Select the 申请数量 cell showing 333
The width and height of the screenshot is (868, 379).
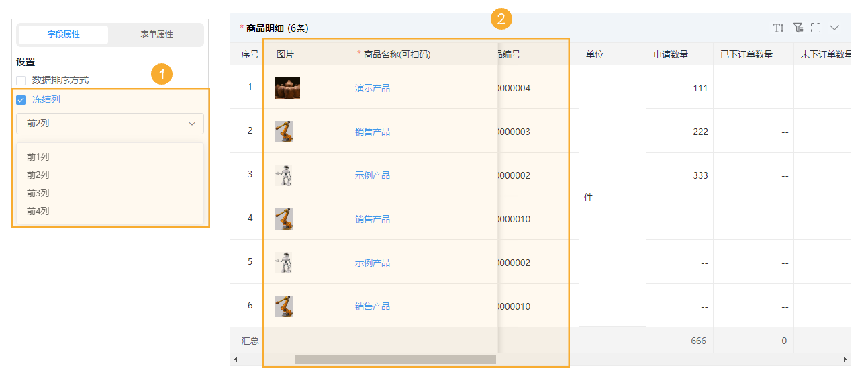point(679,175)
